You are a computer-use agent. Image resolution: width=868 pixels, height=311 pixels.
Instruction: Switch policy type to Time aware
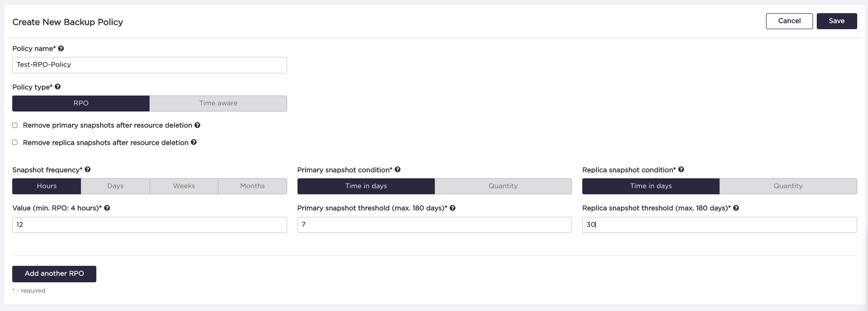point(218,104)
